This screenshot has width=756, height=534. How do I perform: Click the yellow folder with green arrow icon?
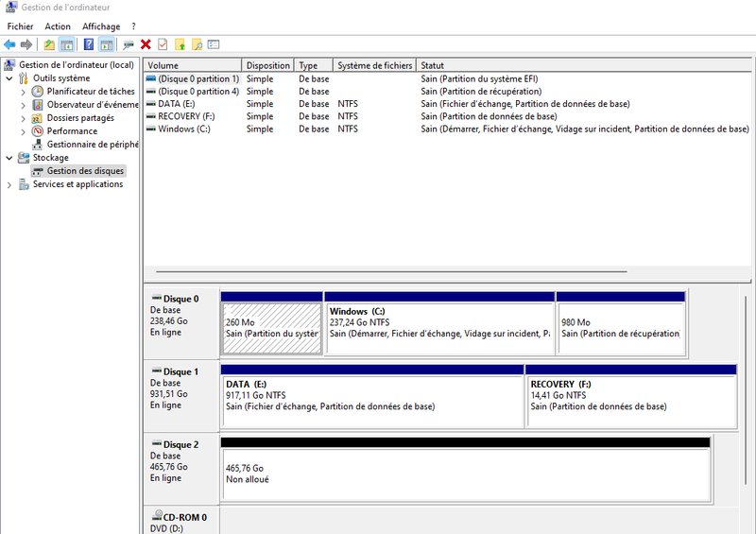click(x=180, y=44)
